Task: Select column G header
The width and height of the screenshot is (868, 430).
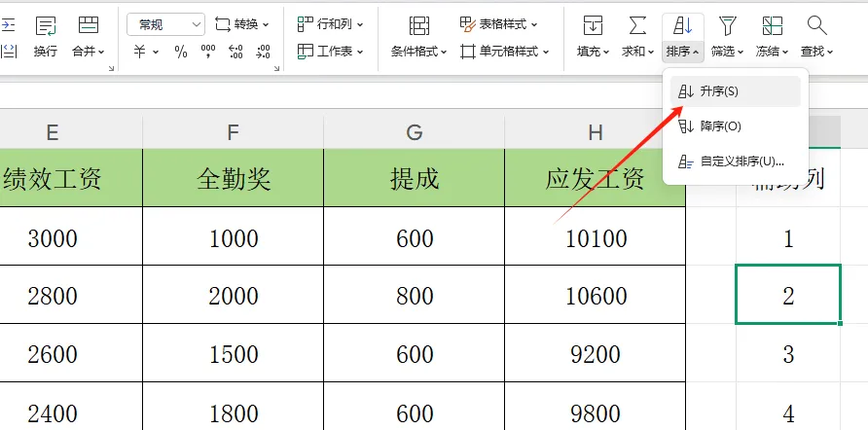Action: [415, 132]
